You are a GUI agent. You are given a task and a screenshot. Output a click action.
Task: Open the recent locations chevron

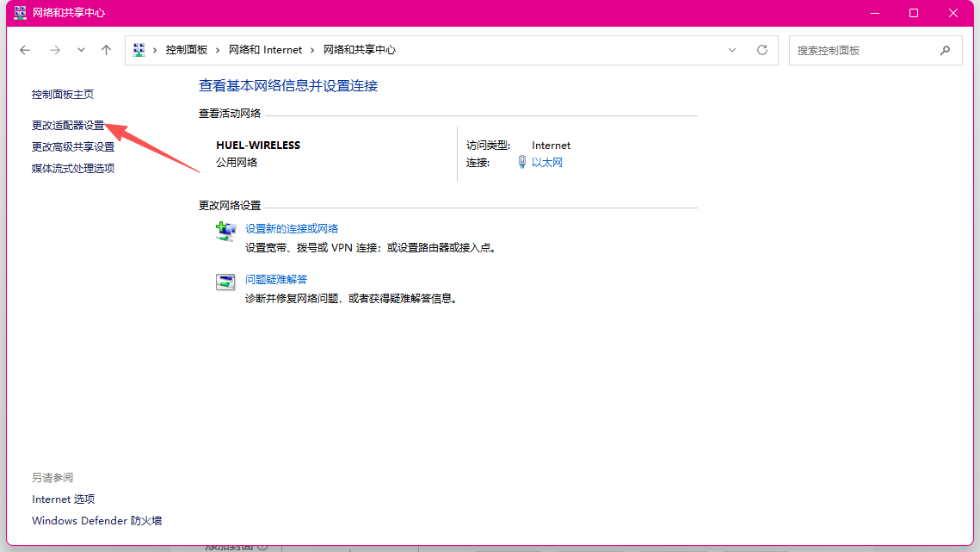click(81, 50)
